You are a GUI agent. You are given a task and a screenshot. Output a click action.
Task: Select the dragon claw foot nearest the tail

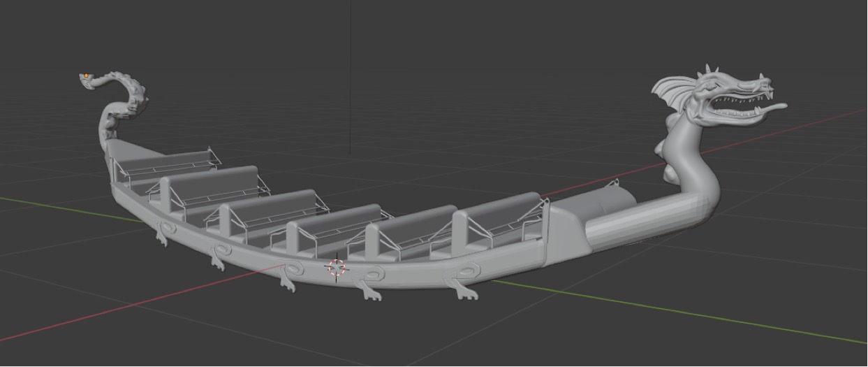162,238
